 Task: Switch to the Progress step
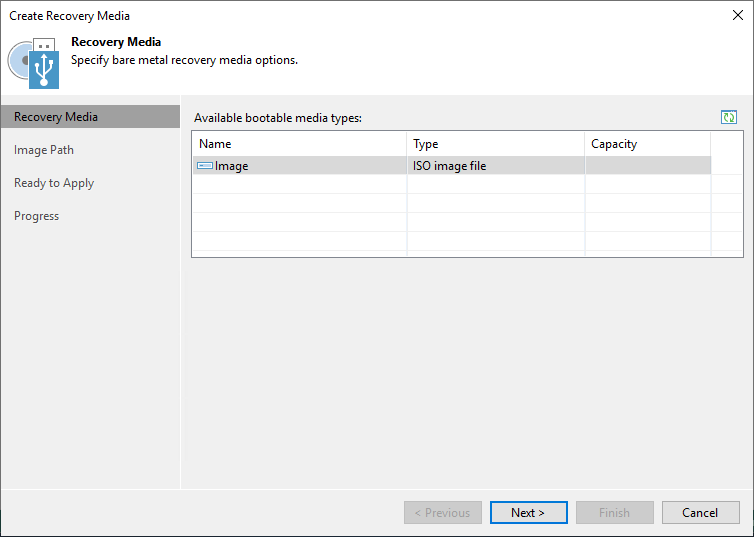[37, 216]
